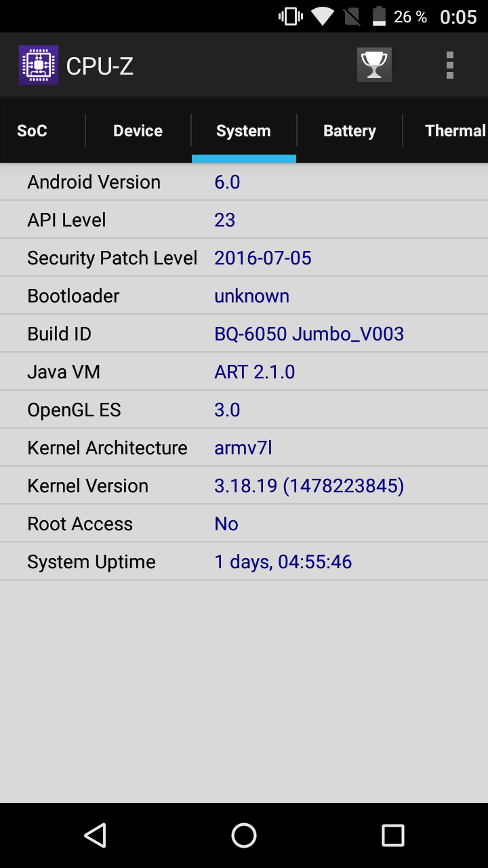Open the trophy validation icon
This screenshot has height=868, width=488.
(374, 65)
